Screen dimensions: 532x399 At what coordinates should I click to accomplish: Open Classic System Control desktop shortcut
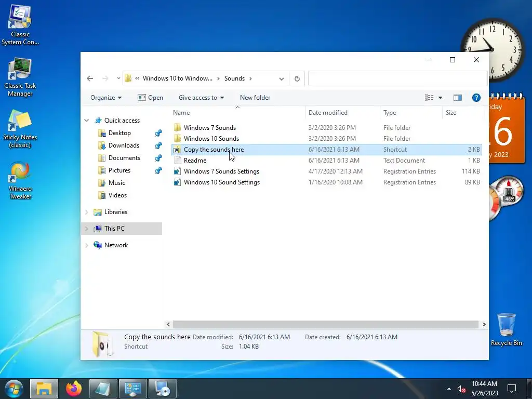coord(20,25)
